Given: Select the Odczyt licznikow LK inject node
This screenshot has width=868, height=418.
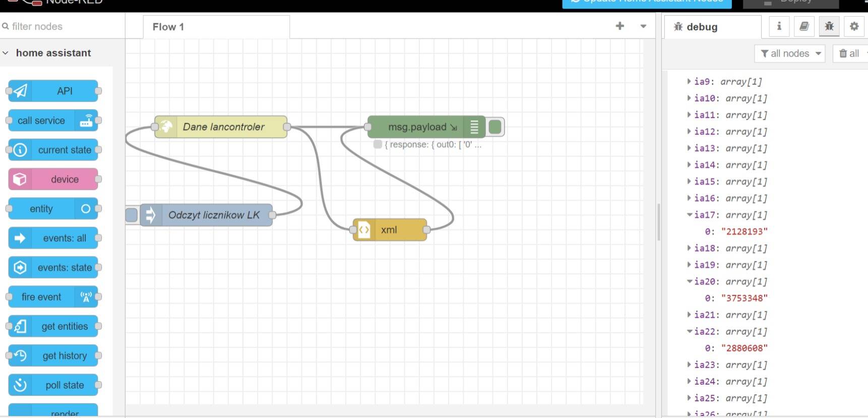Looking at the screenshot, I should pos(206,215).
